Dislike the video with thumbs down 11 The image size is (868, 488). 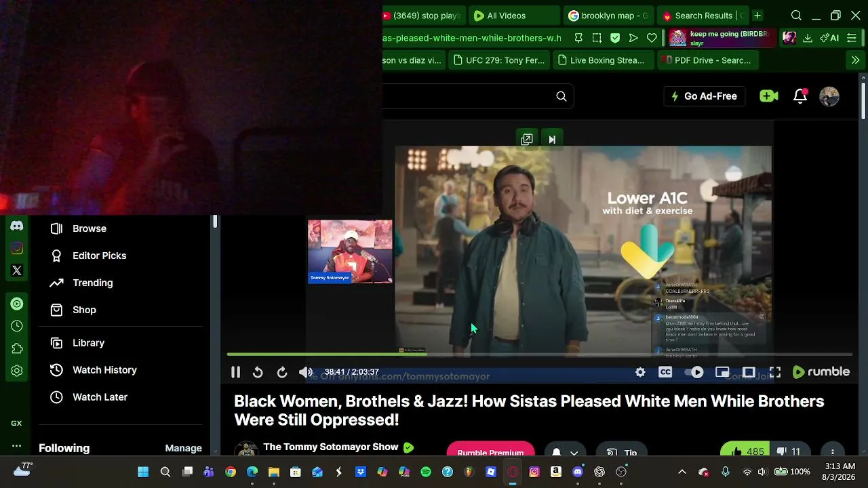(x=789, y=451)
